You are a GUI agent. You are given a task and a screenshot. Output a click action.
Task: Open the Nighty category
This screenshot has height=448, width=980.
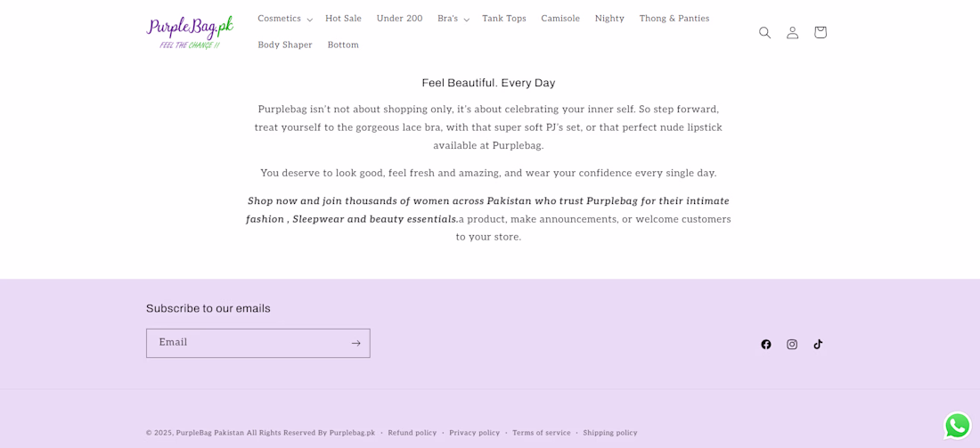coord(609,19)
